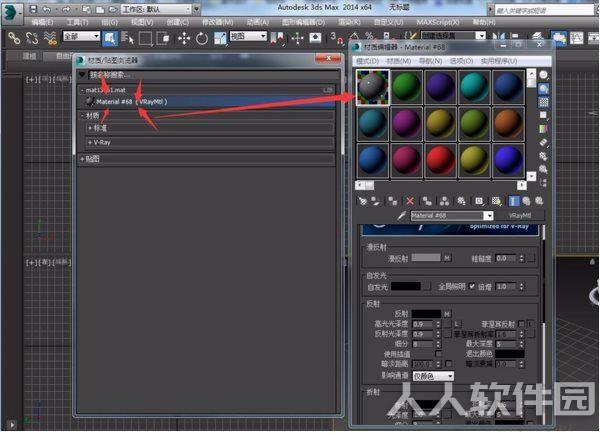Image resolution: width=600 pixels, height=434 pixels.
Task: Click the gray diffuse color swatch
Action: tap(426, 258)
